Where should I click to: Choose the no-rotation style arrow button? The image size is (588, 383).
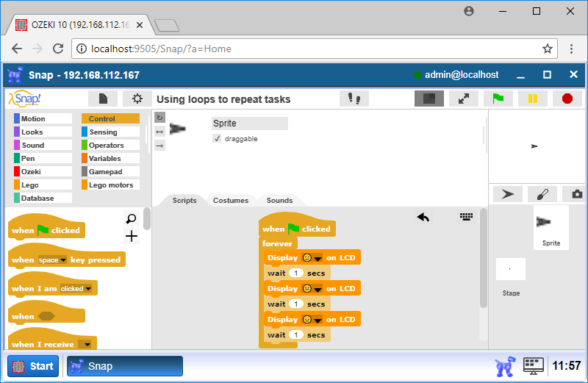point(159,146)
